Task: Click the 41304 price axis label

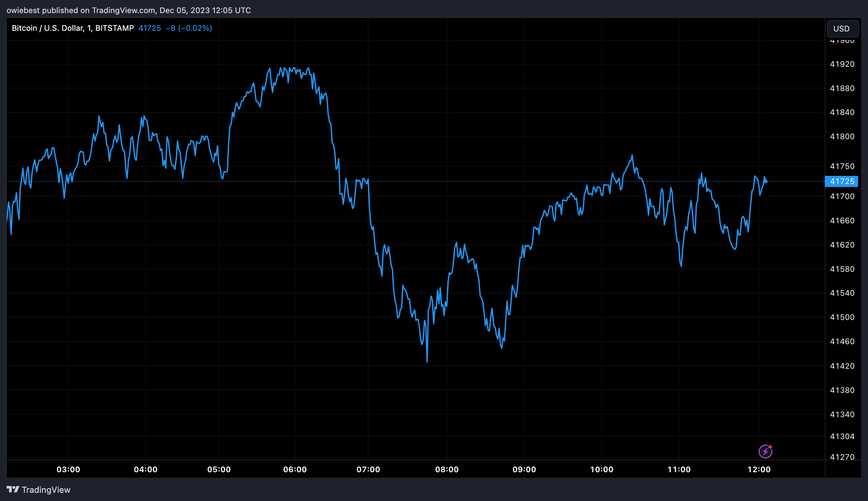Action: click(842, 436)
